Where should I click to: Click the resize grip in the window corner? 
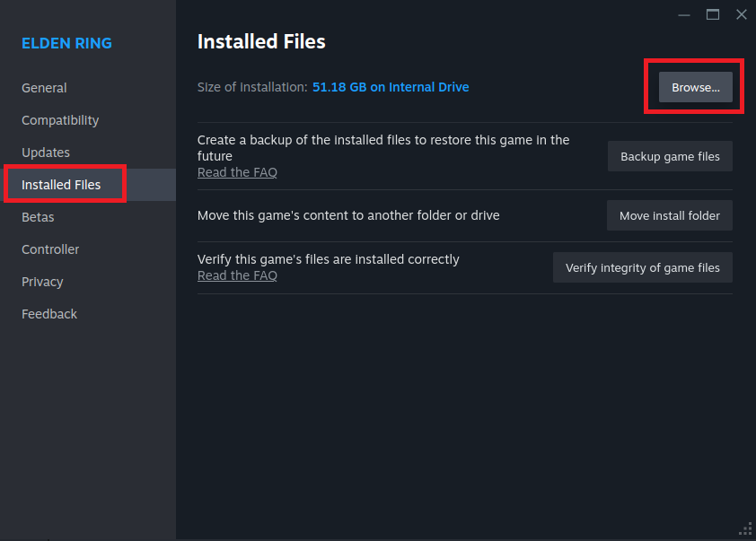[x=745, y=529]
